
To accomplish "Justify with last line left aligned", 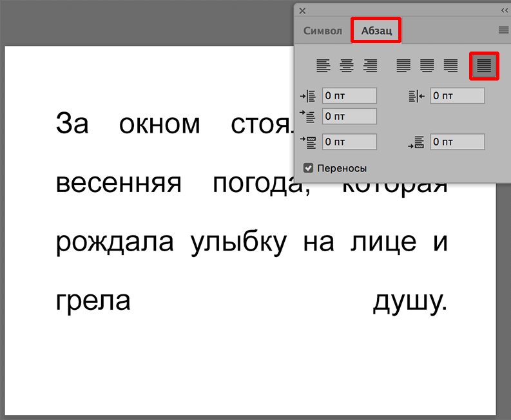I will (x=403, y=66).
